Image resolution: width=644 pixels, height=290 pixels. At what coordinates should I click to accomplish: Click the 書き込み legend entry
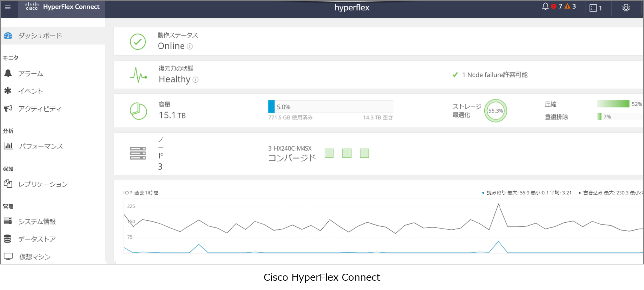click(611, 193)
